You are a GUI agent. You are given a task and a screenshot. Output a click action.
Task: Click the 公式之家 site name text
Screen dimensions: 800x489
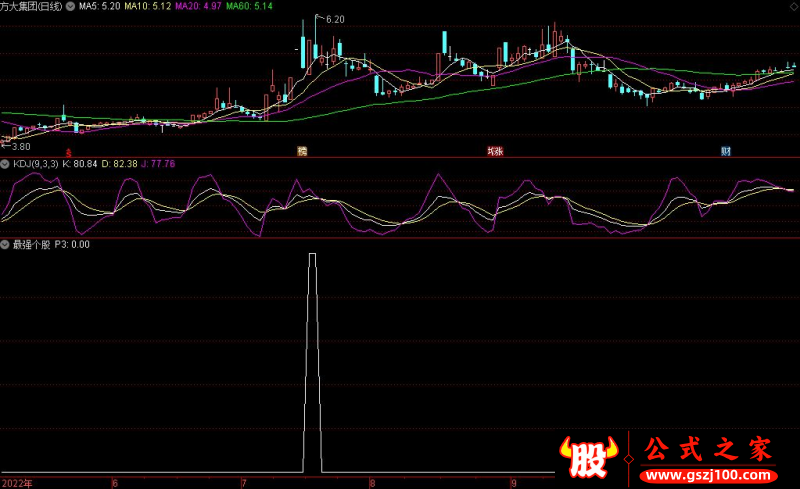tap(711, 449)
